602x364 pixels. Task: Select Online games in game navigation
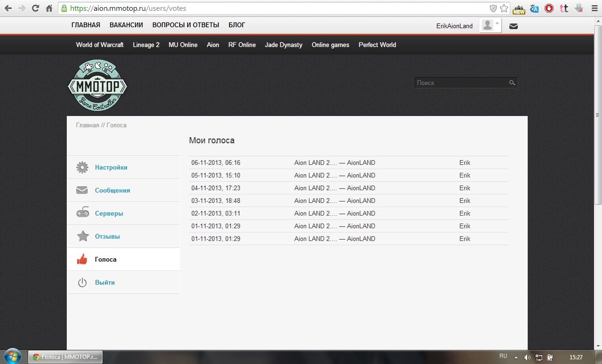pos(331,45)
